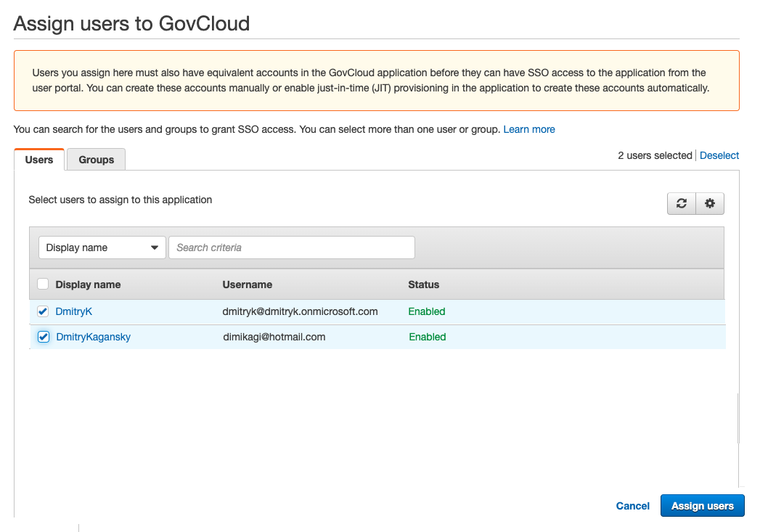The height and width of the screenshot is (532, 768).
Task: Click the Status column header
Action: 424,285
